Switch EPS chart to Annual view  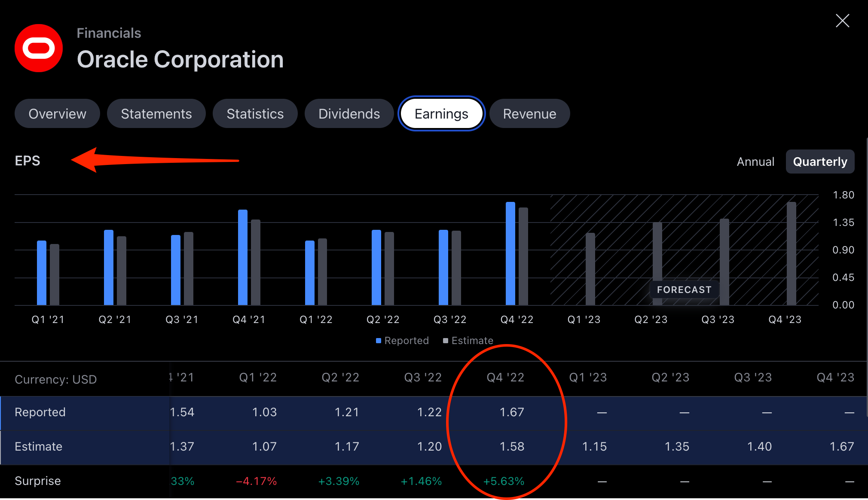coord(755,162)
